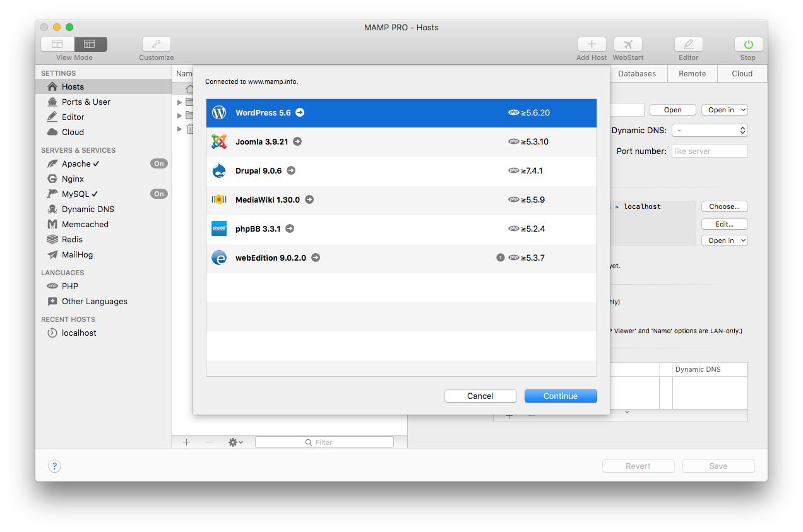Switch to the right View Mode layout
Viewport: 803px width, 532px height.
tap(90, 44)
